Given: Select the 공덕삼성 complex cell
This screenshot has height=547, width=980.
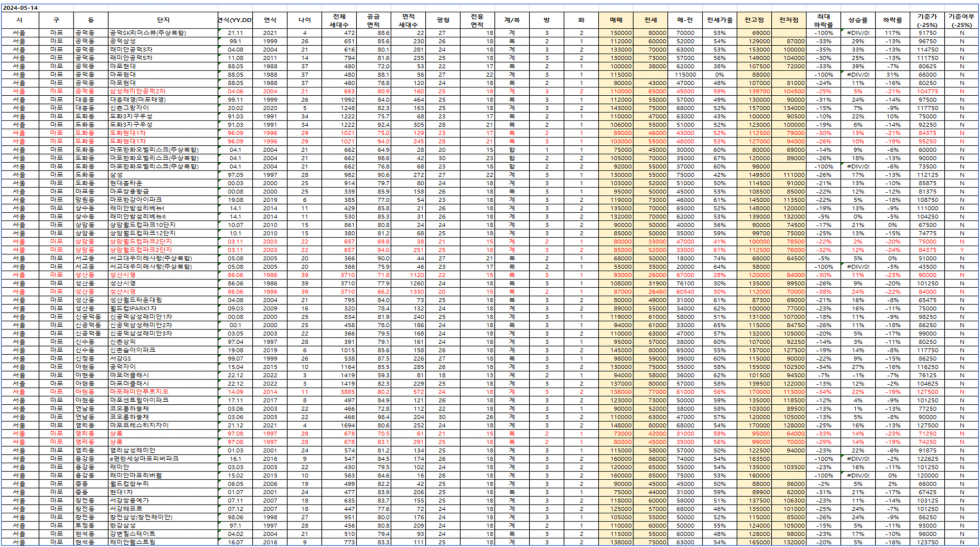Looking at the screenshot, I should (163, 41).
